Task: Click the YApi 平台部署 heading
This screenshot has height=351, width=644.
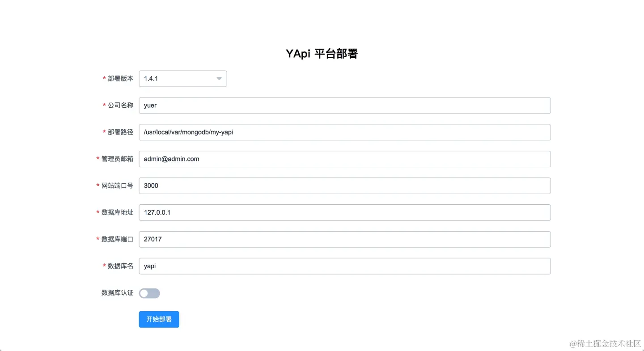Action: [322, 54]
